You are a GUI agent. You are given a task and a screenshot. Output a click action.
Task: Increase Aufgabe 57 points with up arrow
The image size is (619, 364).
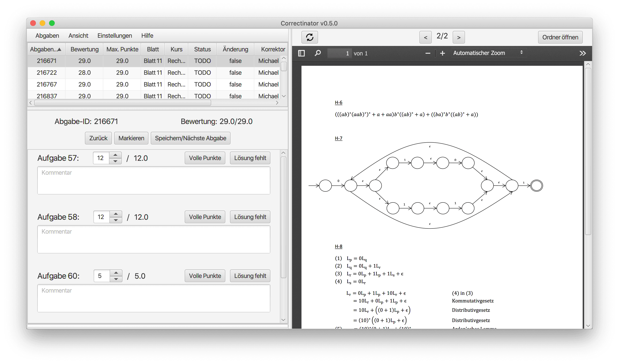(x=115, y=155)
